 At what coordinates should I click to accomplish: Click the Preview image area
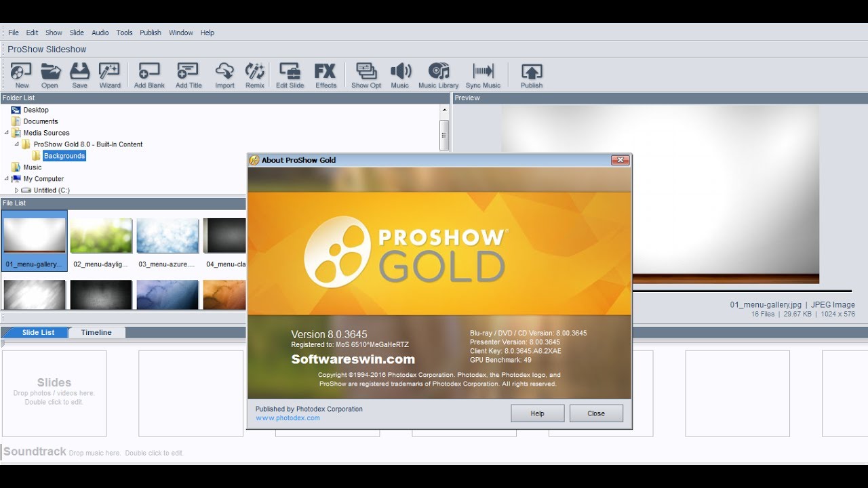[x=660, y=194]
